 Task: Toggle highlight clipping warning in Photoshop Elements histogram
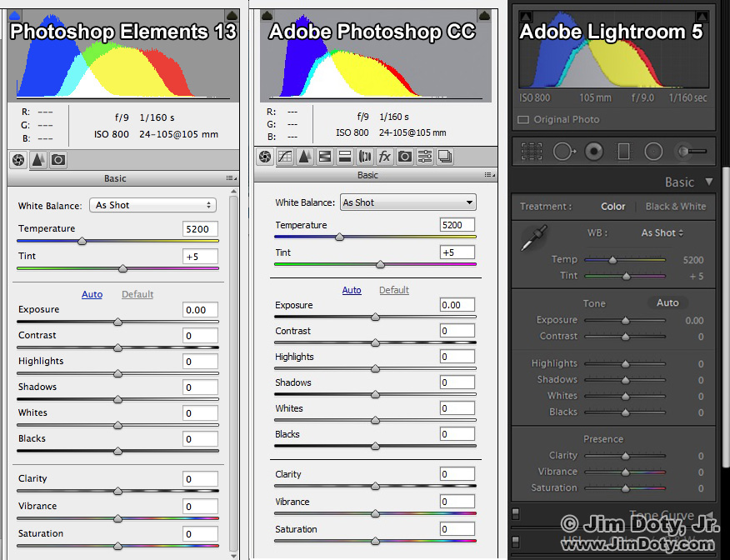pyautogui.click(x=232, y=15)
